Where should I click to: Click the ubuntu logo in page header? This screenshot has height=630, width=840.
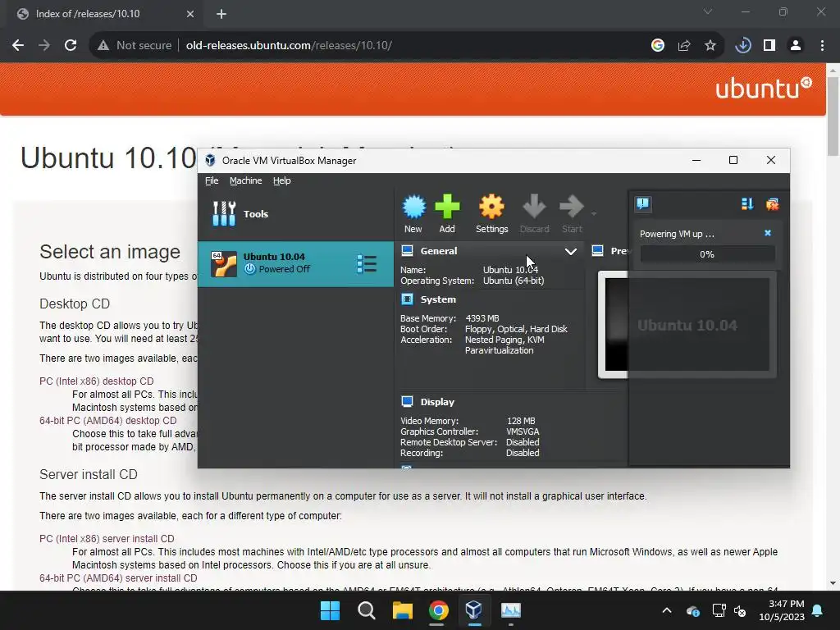pos(764,89)
